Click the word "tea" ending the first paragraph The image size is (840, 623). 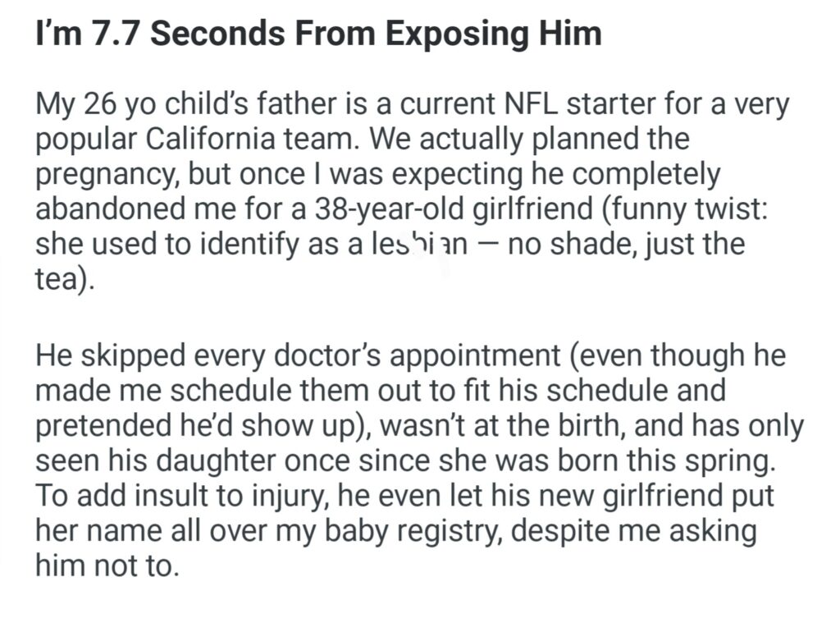[x=59, y=281]
